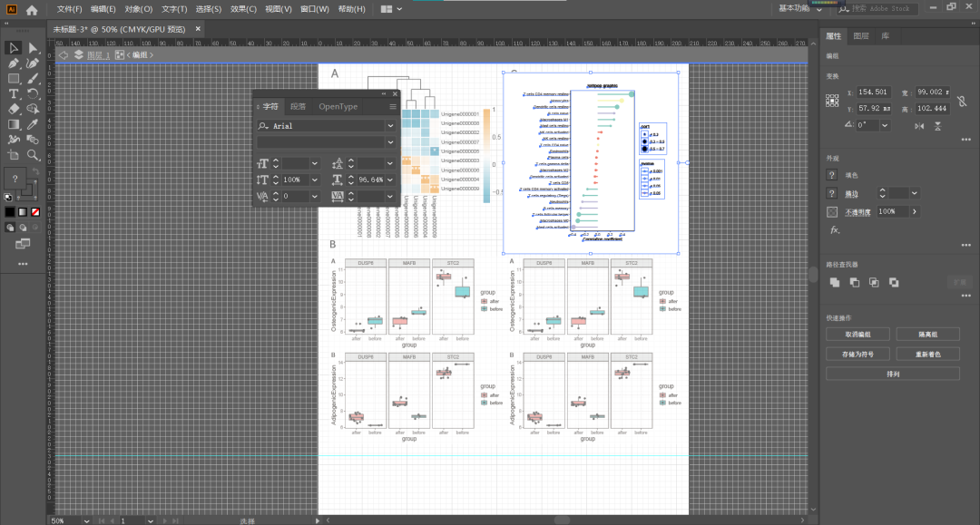Viewport: 980px width, 525px height.
Task: Open the fx effects menu
Action: [835, 229]
